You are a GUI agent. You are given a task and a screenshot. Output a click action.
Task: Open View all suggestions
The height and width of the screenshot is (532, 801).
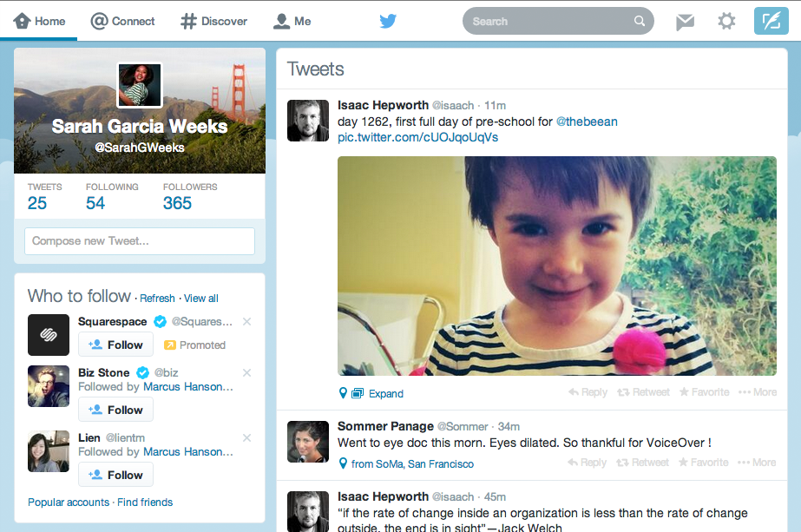[201, 299]
